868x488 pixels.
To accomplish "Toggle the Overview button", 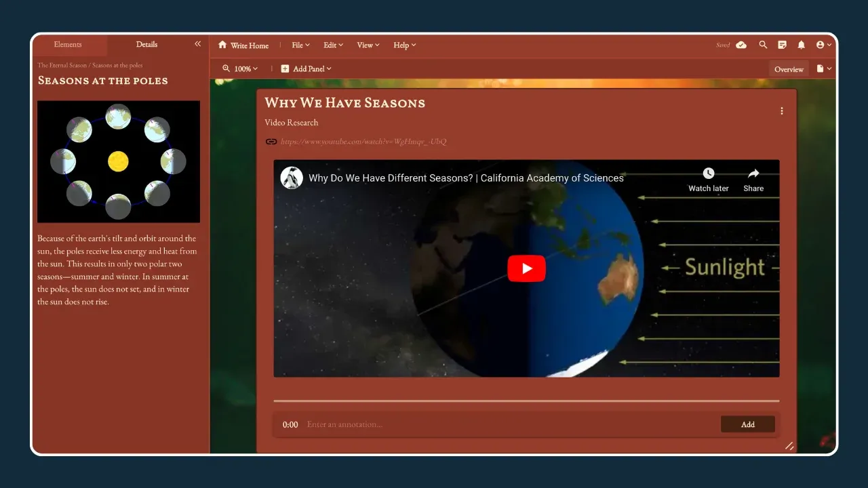I will click(789, 69).
